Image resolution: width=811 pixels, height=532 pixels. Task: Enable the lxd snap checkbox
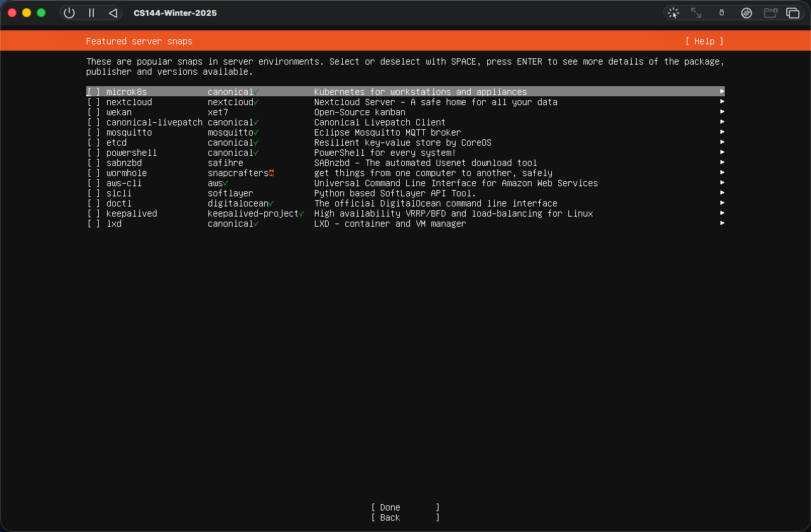[94, 224]
